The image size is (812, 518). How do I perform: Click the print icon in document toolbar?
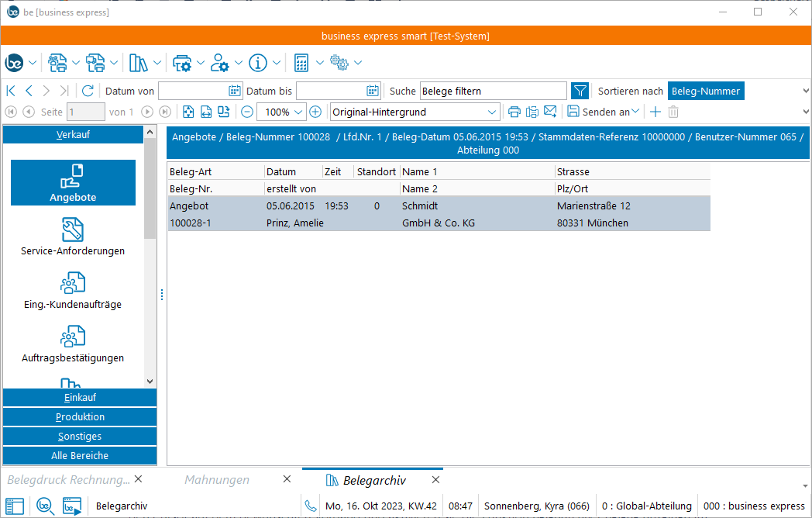(514, 112)
